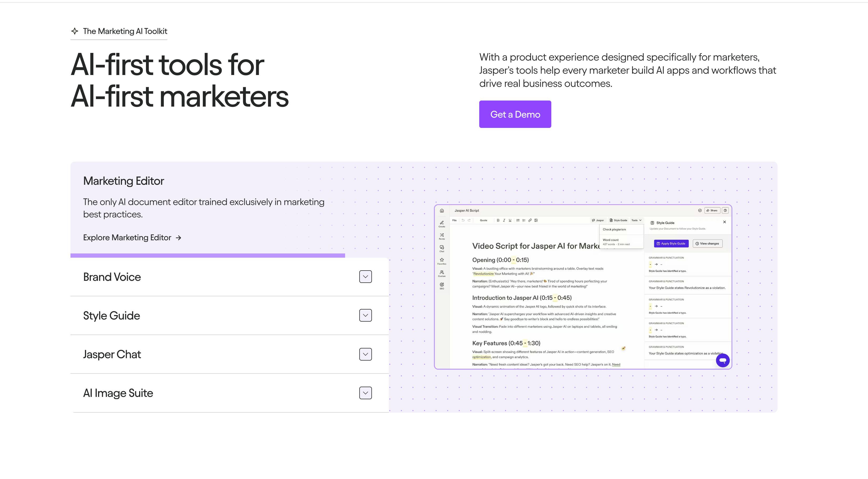Expand the Style Guide accordion chevron
The image size is (868, 479).
tap(365, 316)
